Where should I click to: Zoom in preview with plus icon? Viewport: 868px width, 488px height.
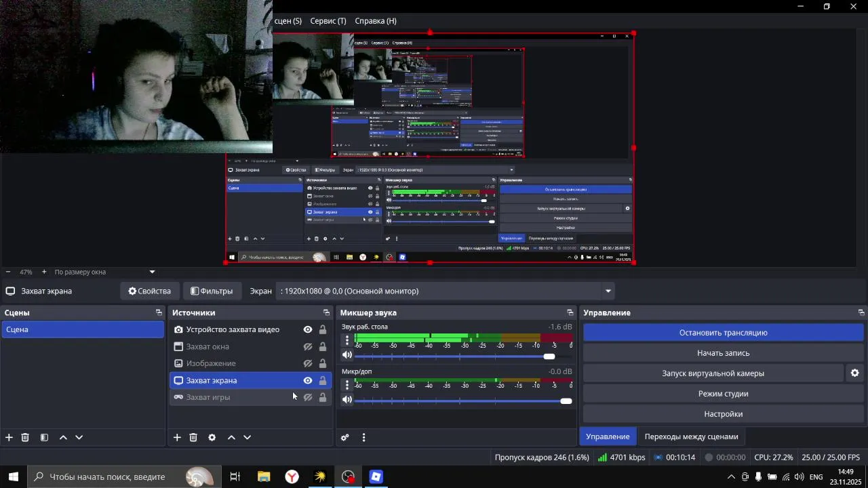point(44,272)
